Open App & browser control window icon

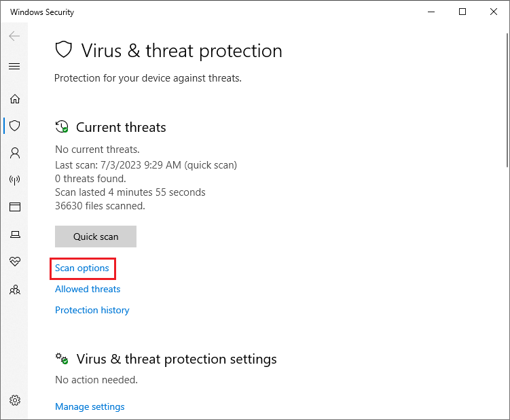(x=15, y=207)
